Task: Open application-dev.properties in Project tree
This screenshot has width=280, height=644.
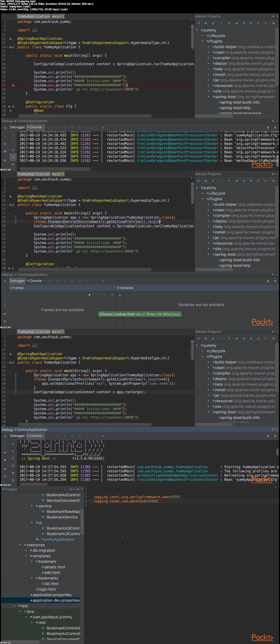Action: (55, 600)
